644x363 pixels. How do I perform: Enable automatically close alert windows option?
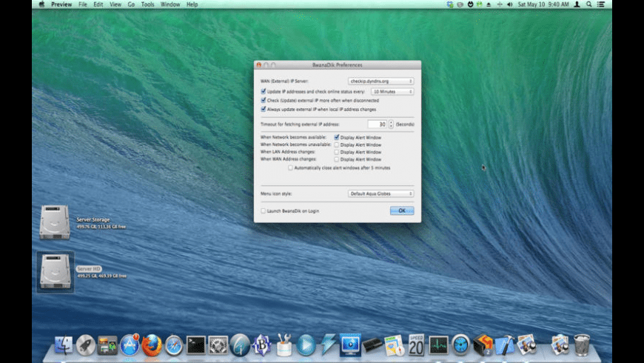click(x=291, y=168)
